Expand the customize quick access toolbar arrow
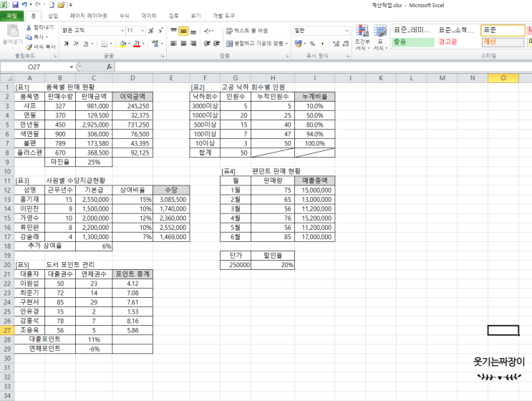 click(71, 5)
